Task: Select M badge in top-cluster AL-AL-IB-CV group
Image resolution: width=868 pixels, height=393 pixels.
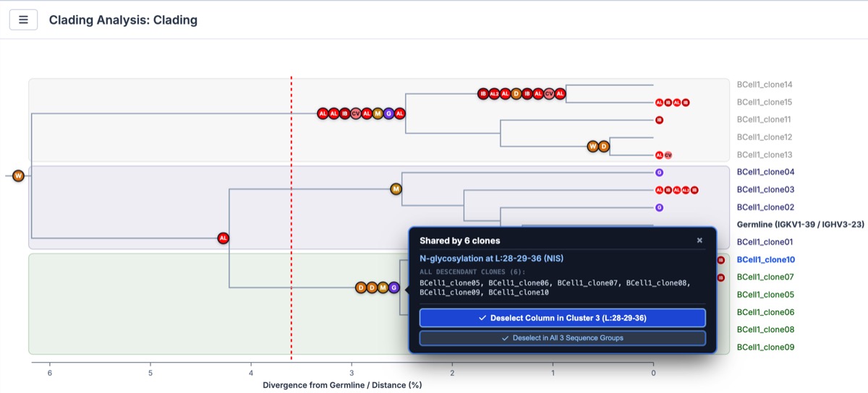Action: pos(378,113)
